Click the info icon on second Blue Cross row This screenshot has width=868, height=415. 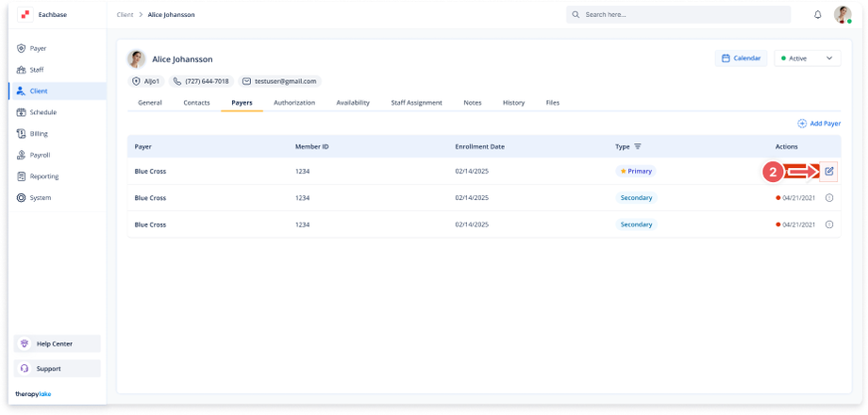click(x=829, y=198)
